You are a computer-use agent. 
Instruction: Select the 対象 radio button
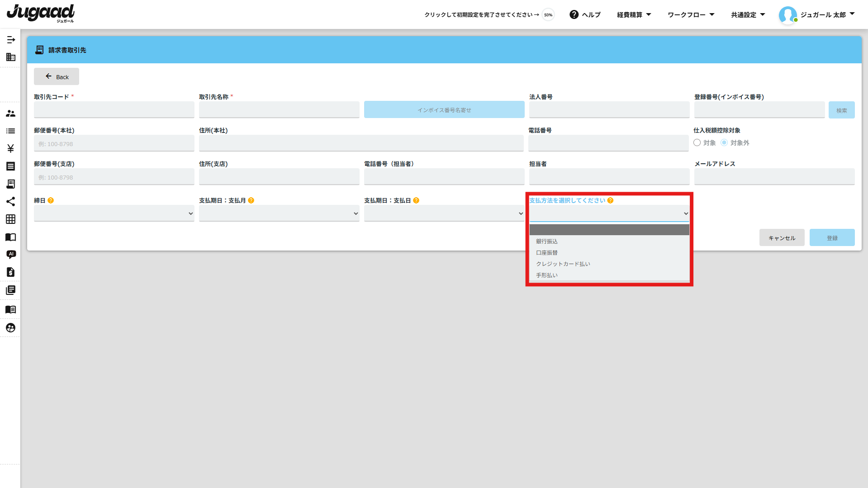pos(697,143)
